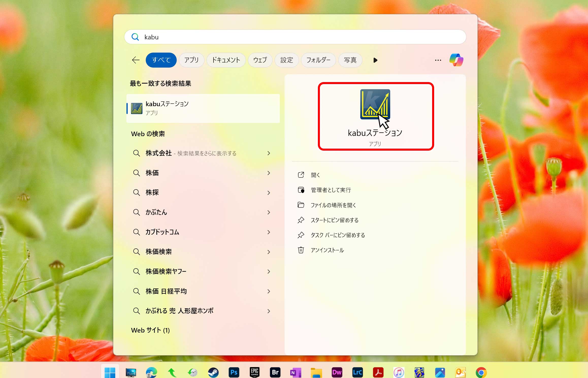Switch to the ウェブ filter tab
Viewport: 588px width, 378px height.
point(260,60)
